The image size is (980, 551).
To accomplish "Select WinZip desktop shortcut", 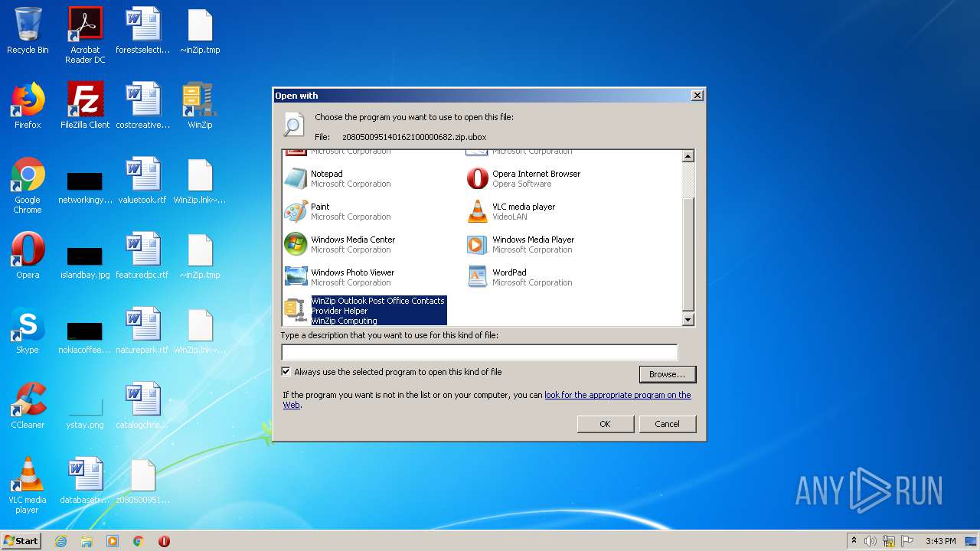I will pos(200,106).
